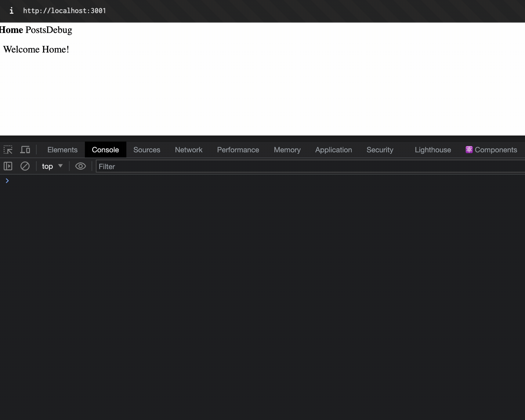Image resolution: width=525 pixels, height=420 pixels.
Task: Open the Sources tab
Action: [147, 150]
